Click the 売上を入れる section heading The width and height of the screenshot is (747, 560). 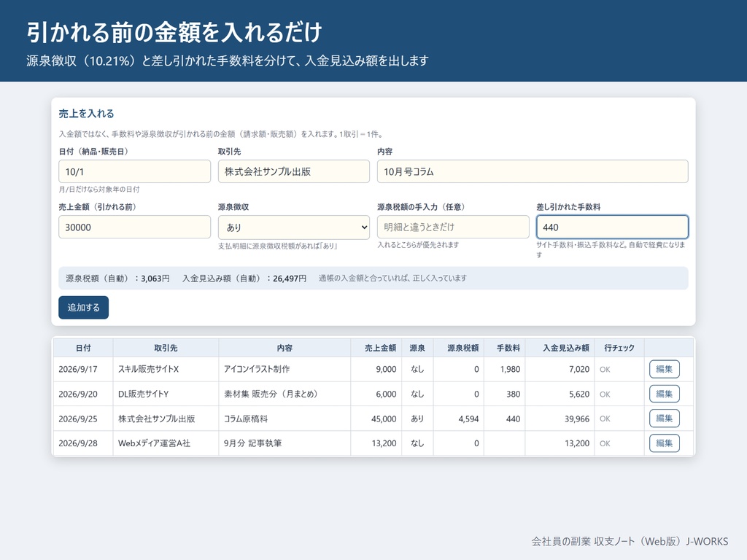click(x=86, y=113)
